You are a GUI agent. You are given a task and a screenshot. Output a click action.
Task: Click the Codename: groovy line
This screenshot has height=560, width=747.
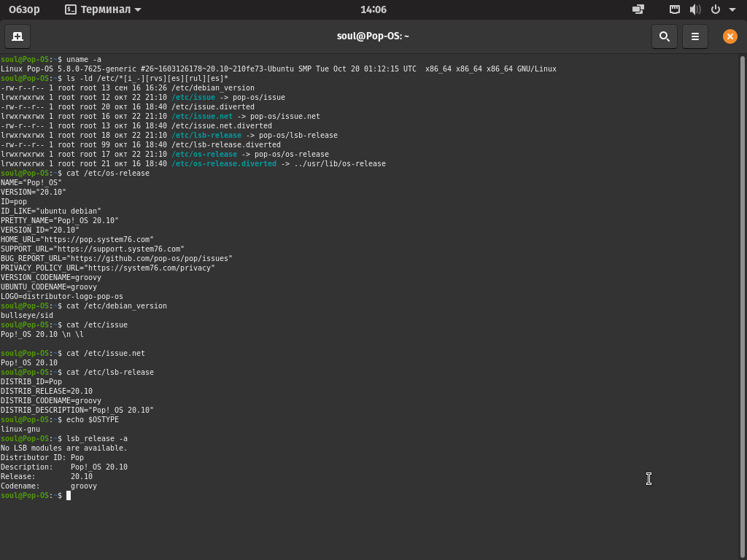[49, 486]
